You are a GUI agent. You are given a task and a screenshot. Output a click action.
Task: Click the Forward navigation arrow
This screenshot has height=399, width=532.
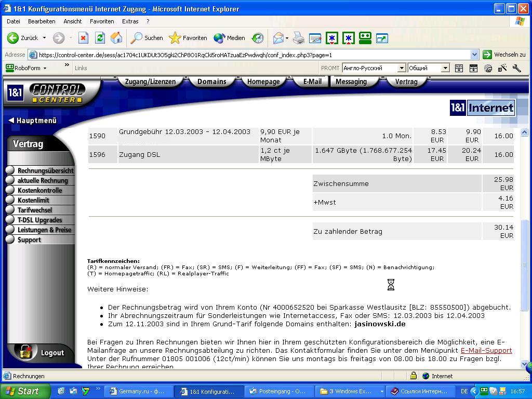pyautogui.click(x=58, y=38)
